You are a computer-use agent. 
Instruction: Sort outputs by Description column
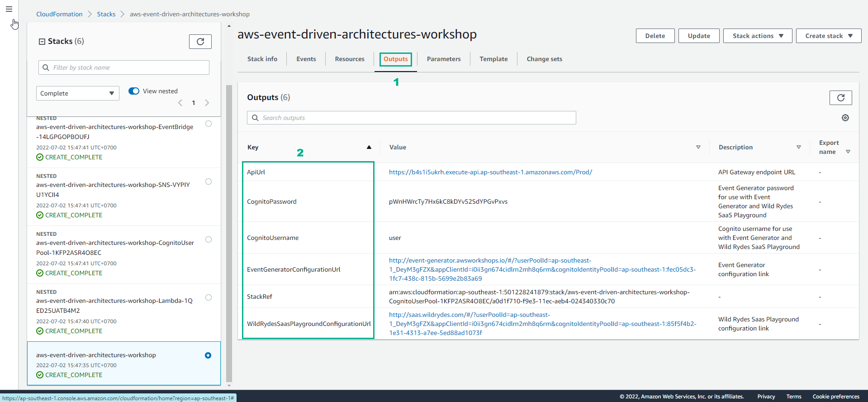pyautogui.click(x=799, y=147)
